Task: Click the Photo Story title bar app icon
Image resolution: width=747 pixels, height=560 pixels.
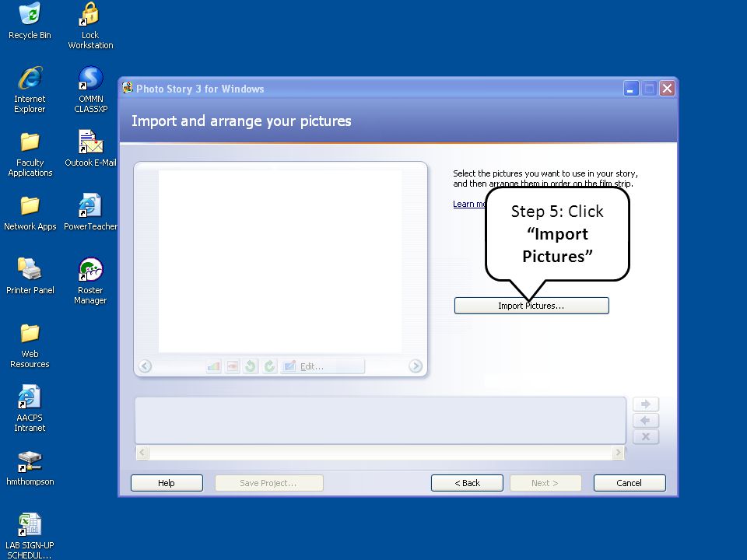Action: point(127,88)
